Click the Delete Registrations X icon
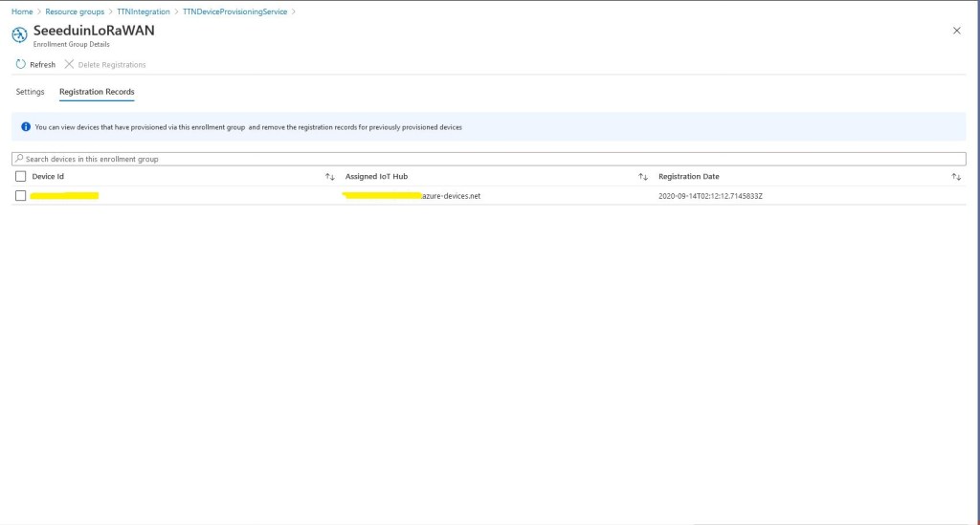This screenshot has width=980, height=525. tap(69, 64)
